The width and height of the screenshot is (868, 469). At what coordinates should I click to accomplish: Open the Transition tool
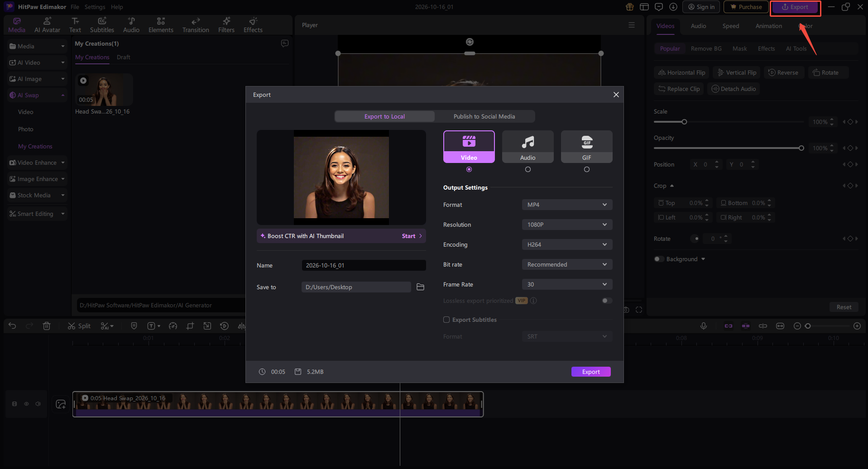point(196,25)
